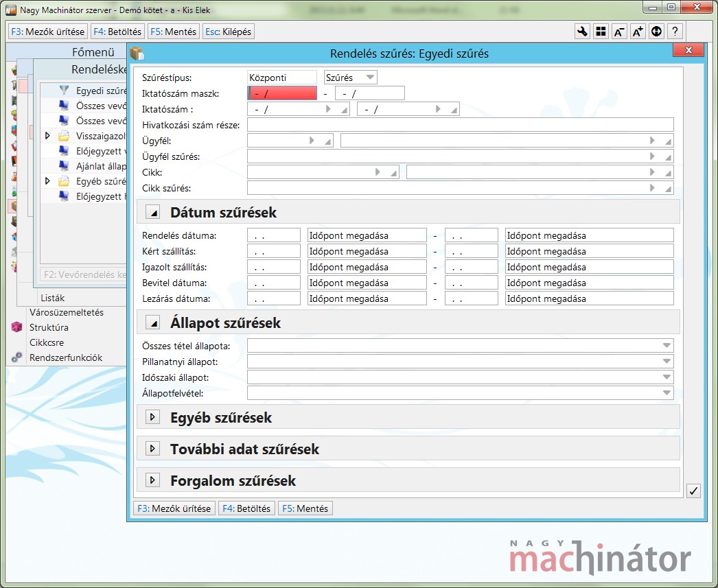Click second Időpont megadása for Bevitel dátuma
The image size is (718, 588).
(x=590, y=282)
